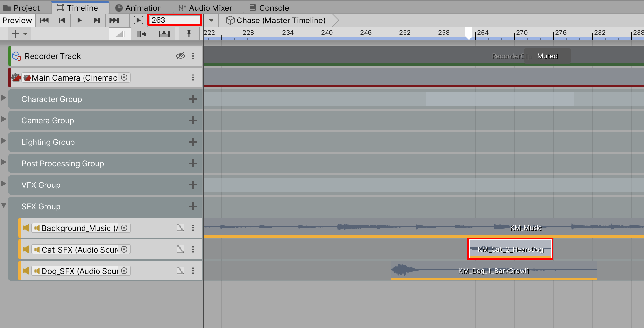Viewport: 644px width, 328px height.
Task: Expand the Post Processing Group
Action: click(x=4, y=162)
